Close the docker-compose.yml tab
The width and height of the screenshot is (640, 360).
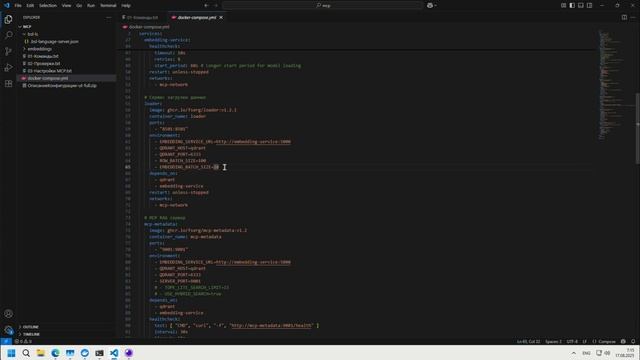(x=221, y=18)
